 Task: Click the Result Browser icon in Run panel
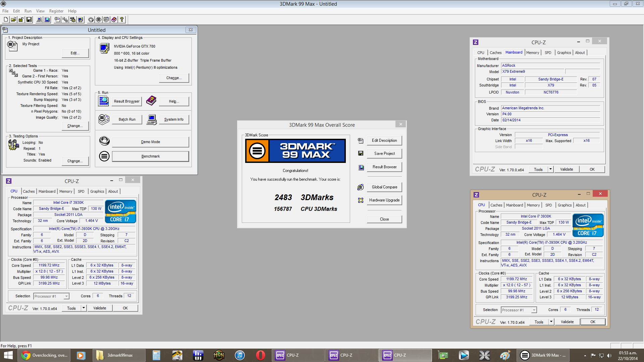click(x=103, y=101)
